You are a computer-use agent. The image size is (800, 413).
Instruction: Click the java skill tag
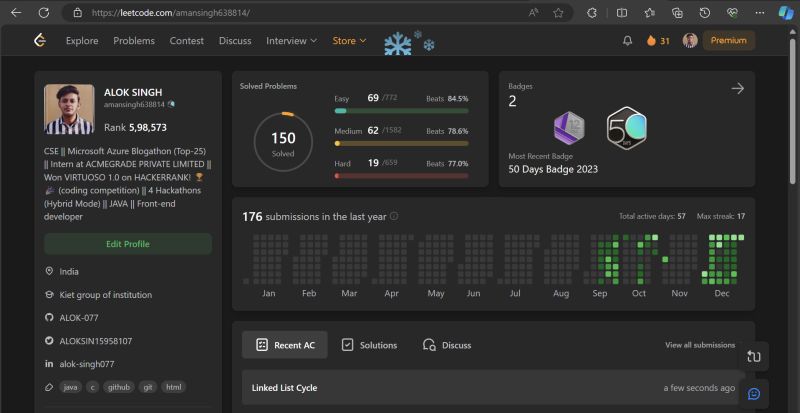tap(70, 387)
